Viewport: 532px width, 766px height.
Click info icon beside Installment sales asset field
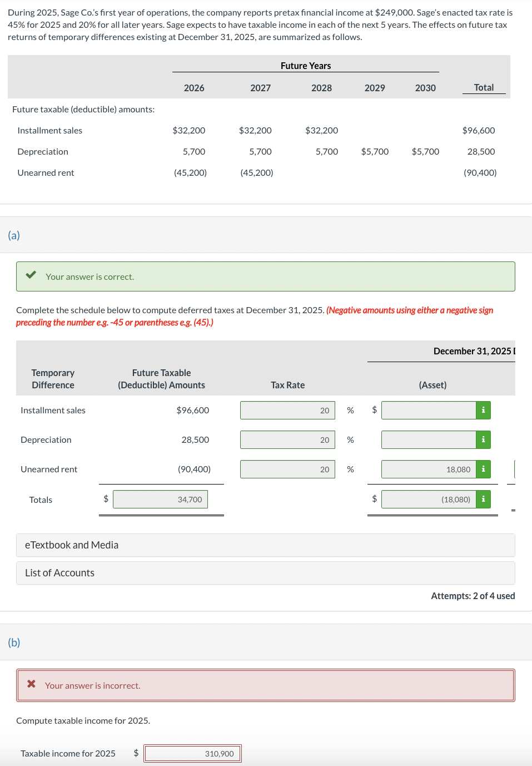(483, 411)
